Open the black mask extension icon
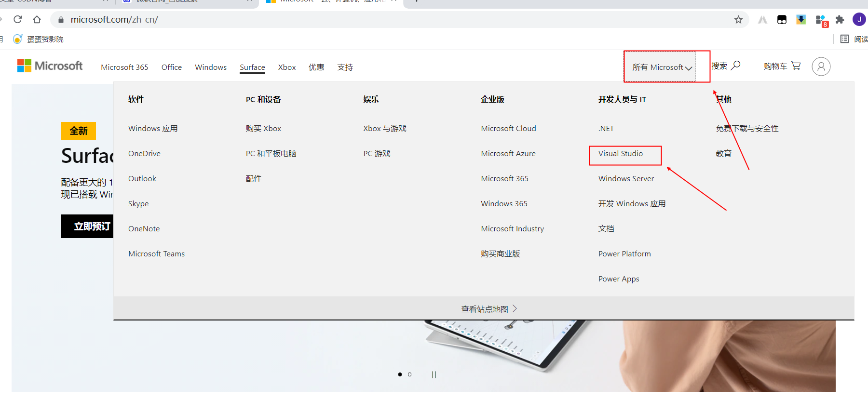The height and width of the screenshot is (413, 868). [x=782, y=19]
